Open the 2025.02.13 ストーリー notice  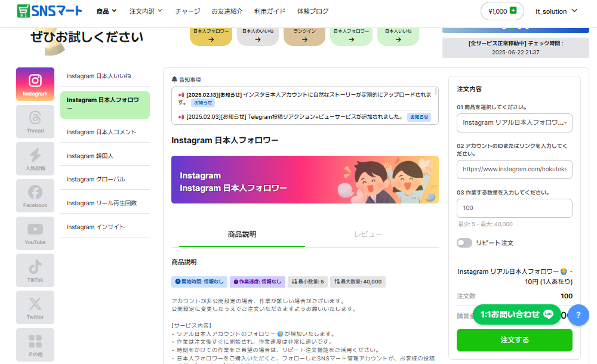pyautogui.click(x=305, y=98)
